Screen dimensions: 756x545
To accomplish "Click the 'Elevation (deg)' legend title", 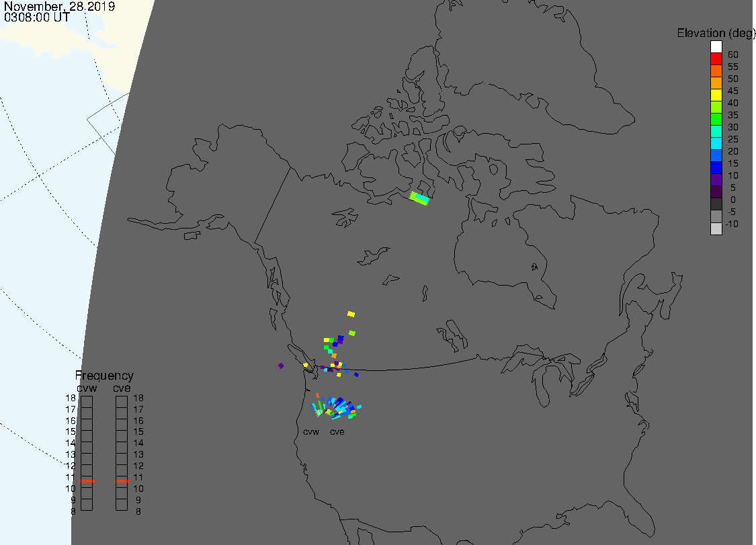I will [716, 34].
